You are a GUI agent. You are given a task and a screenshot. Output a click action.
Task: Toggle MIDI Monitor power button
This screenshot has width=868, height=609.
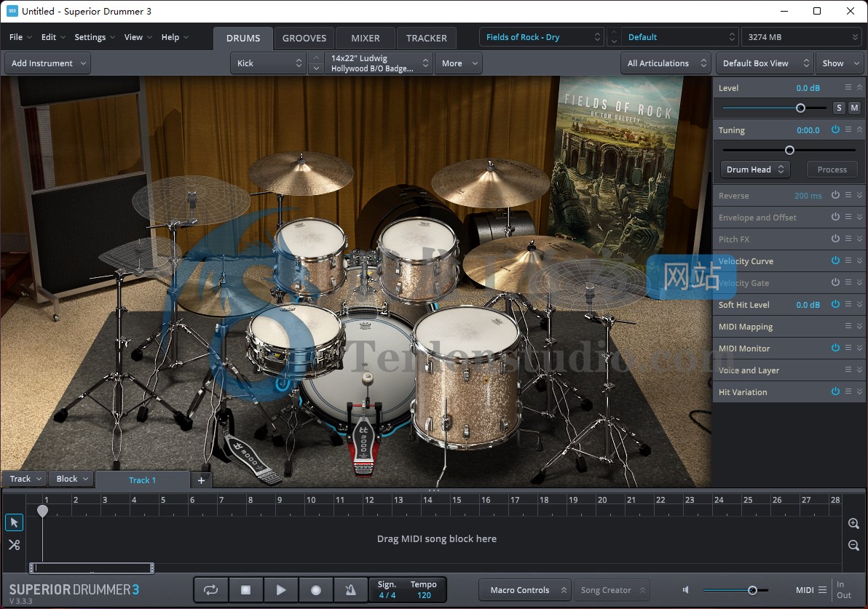(835, 347)
